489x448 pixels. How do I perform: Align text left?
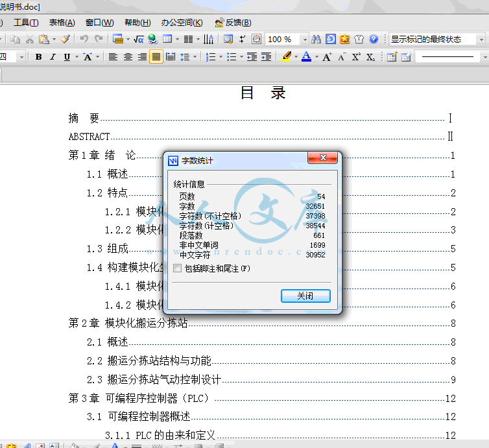point(113,57)
